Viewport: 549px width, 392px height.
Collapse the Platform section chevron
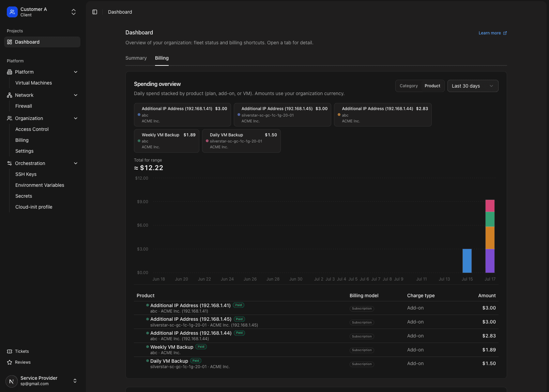[76, 72]
